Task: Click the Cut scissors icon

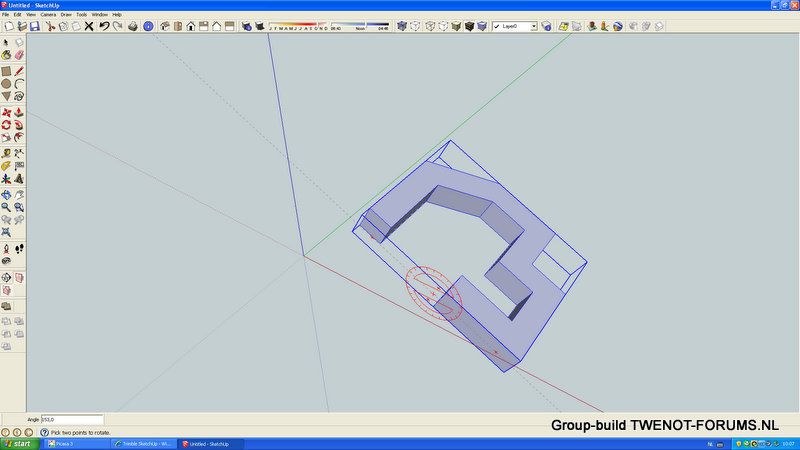Action: [x=50, y=26]
